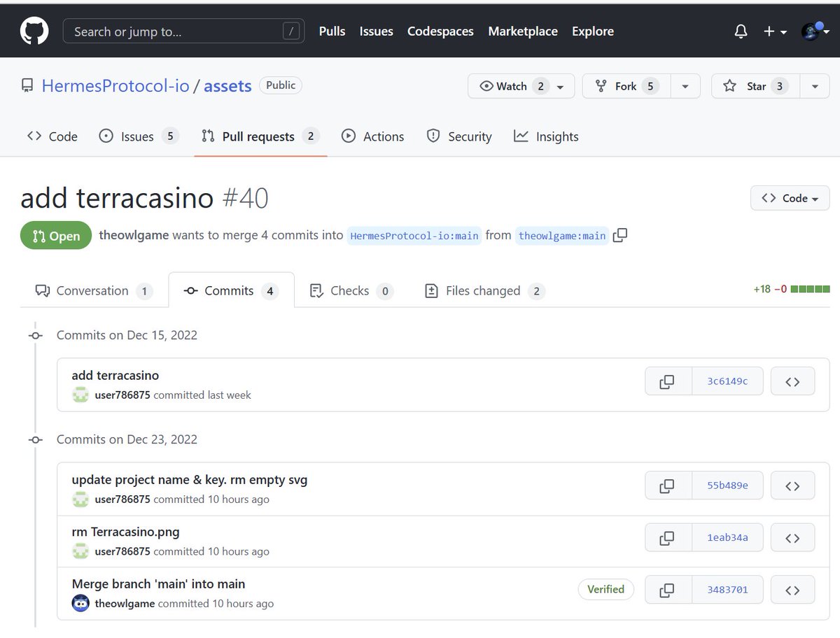This screenshot has width=840, height=638.
Task: Copy full SHA for 55b489e
Action: pos(668,485)
